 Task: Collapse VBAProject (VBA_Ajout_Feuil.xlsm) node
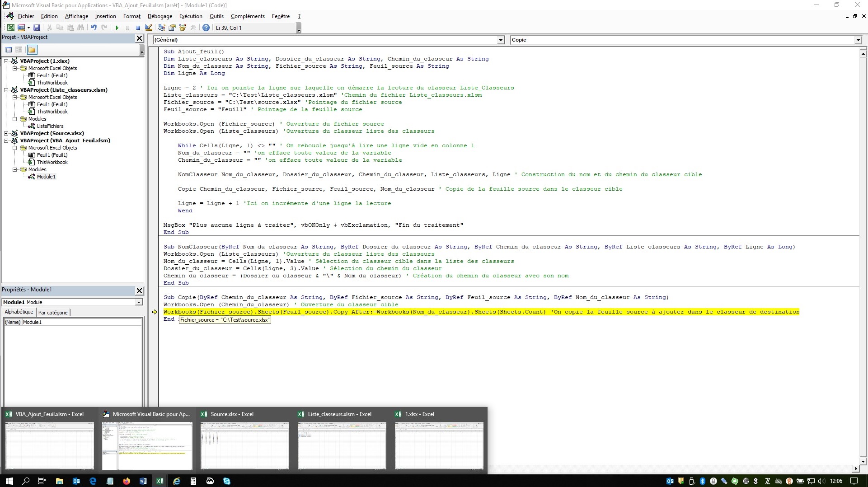point(6,140)
